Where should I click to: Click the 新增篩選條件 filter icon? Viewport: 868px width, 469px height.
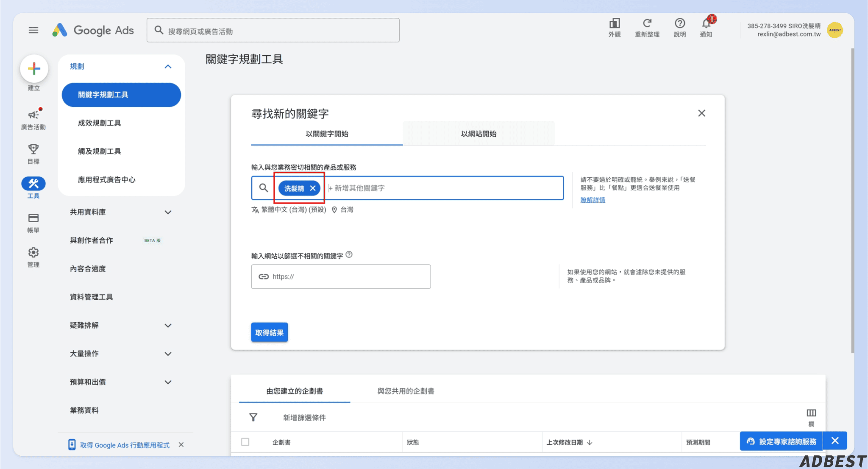253,417
